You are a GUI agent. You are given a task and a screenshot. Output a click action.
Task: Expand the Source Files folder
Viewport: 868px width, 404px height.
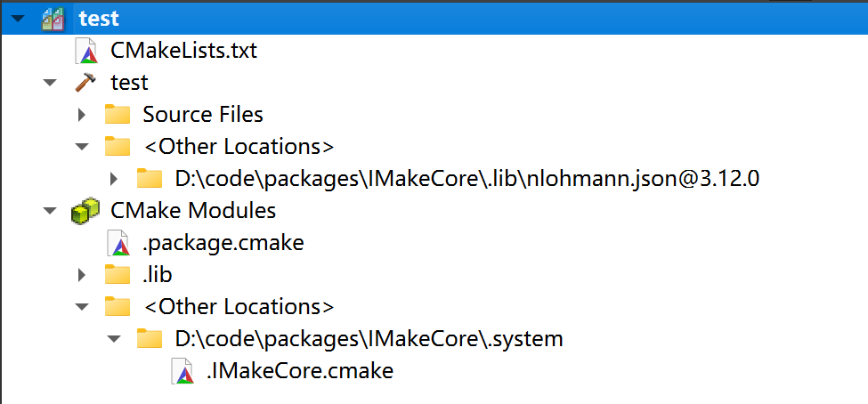click(82, 115)
